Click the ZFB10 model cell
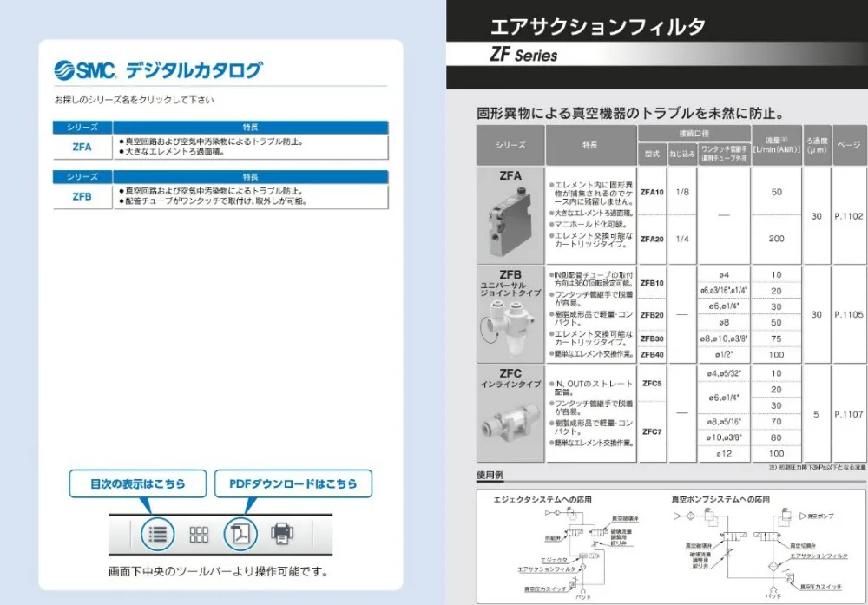 tap(652, 283)
